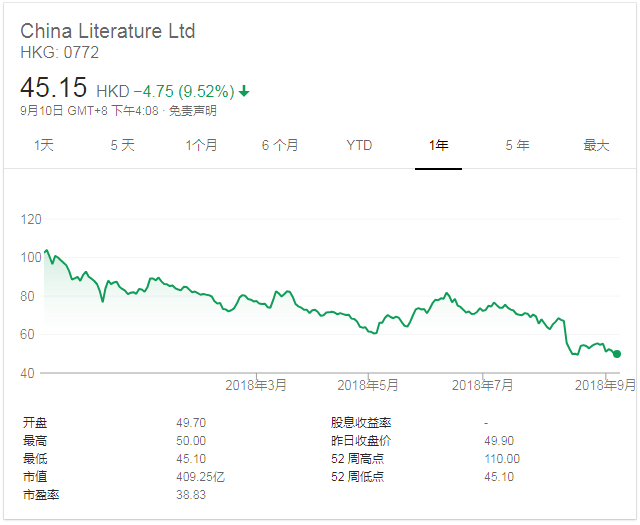
Task: Show the 最大 time range
Action: (x=596, y=145)
